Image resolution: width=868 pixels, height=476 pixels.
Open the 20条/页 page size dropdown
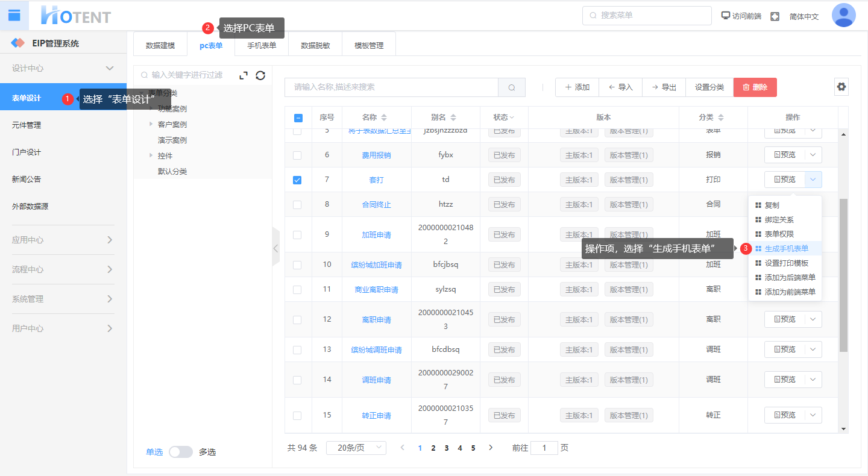click(x=356, y=448)
